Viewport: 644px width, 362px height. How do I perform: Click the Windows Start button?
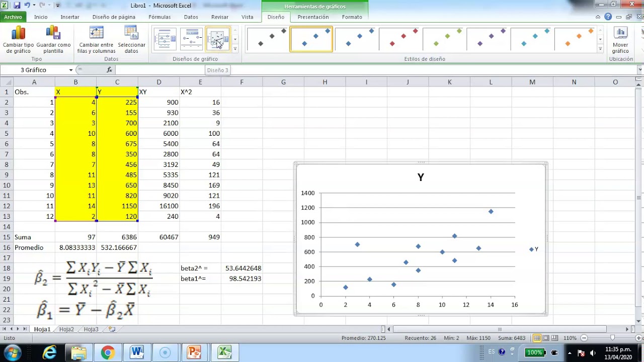[x=12, y=352]
